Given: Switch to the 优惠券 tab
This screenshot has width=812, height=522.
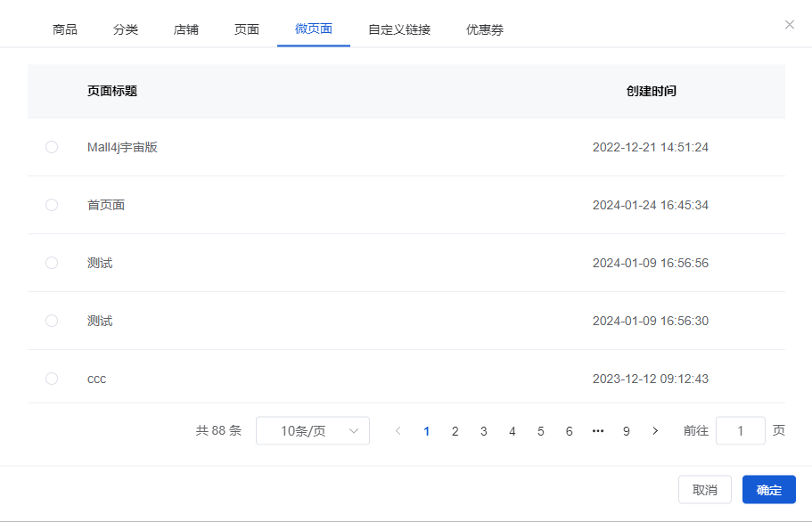Looking at the screenshot, I should pos(485,29).
